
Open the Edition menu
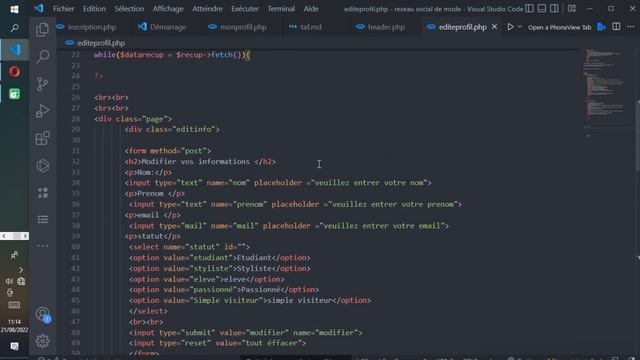(x=94, y=9)
